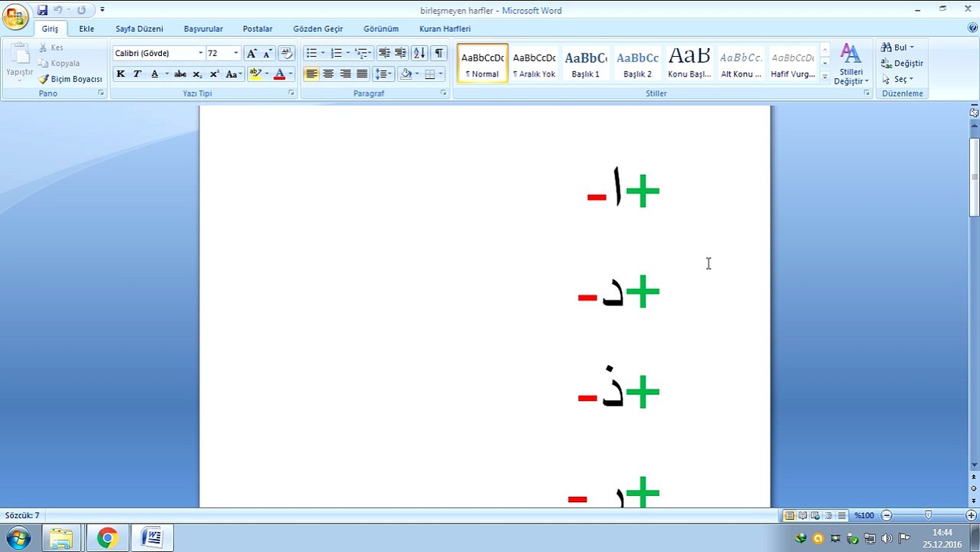Open the font size dropdown showing 72

point(235,53)
